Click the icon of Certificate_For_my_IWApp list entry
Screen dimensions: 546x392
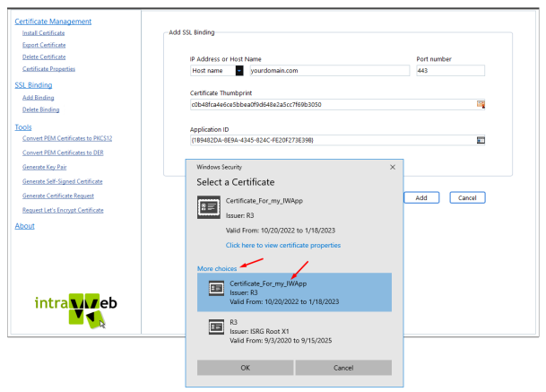(x=216, y=288)
